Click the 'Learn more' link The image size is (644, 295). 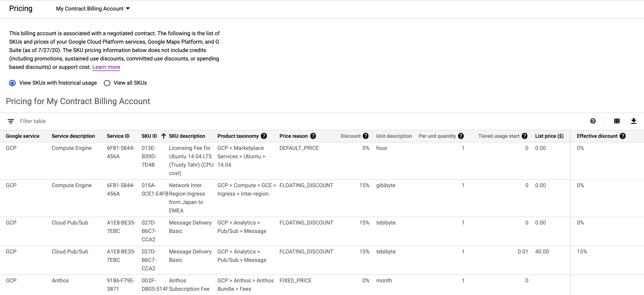[106, 67]
